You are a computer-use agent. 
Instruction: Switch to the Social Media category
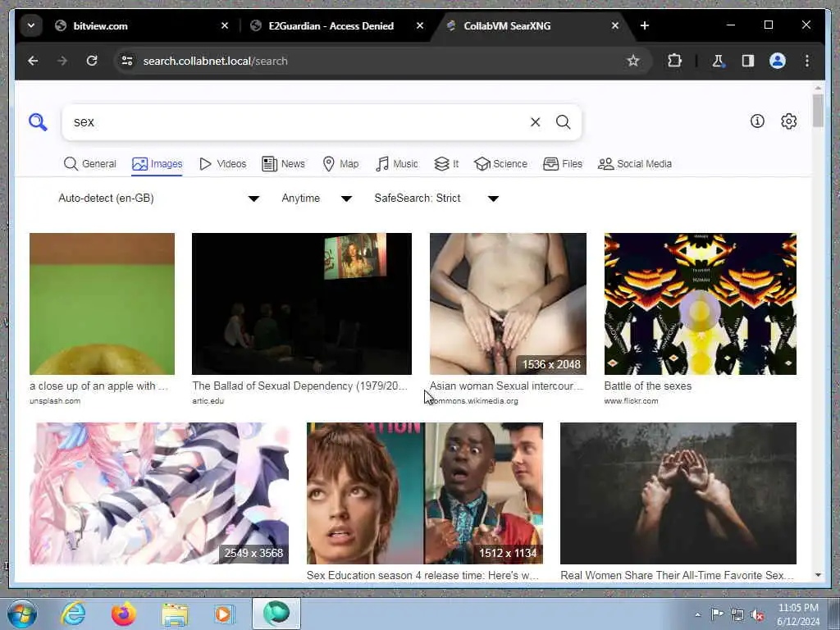tap(635, 164)
